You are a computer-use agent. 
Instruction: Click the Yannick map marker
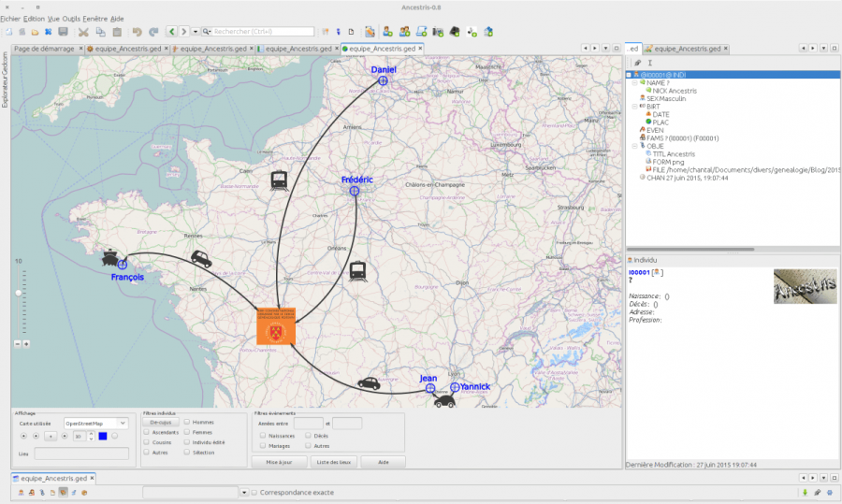(455, 387)
